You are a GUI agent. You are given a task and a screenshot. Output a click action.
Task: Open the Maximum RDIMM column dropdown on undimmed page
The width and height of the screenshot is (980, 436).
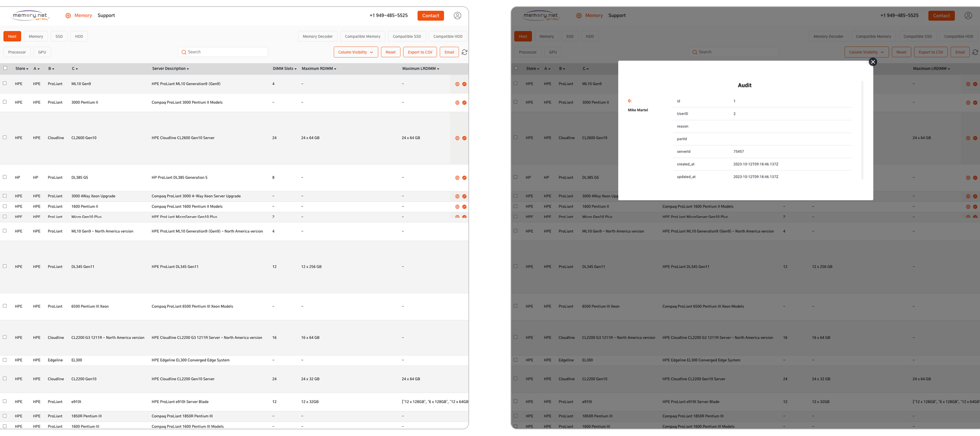(335, 69)
